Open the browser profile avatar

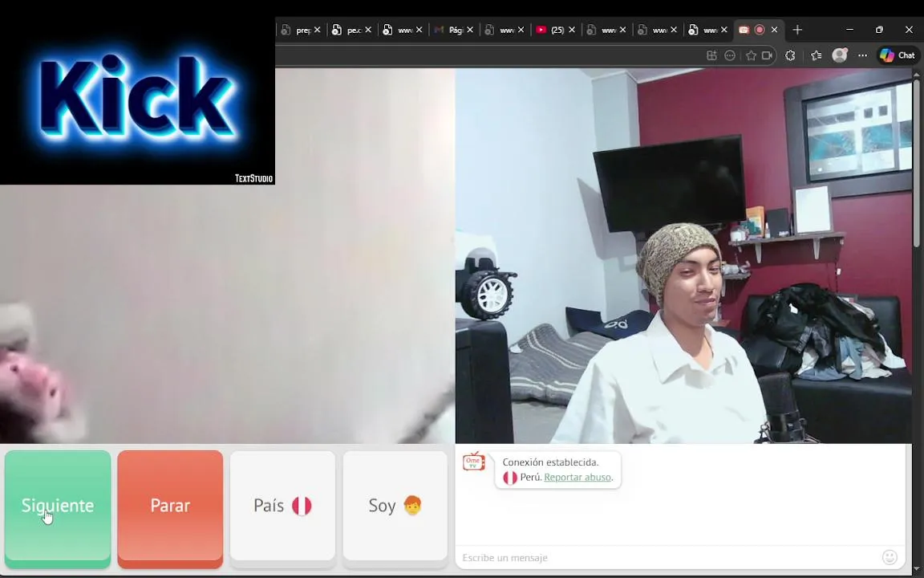click(x=840, y=55)
